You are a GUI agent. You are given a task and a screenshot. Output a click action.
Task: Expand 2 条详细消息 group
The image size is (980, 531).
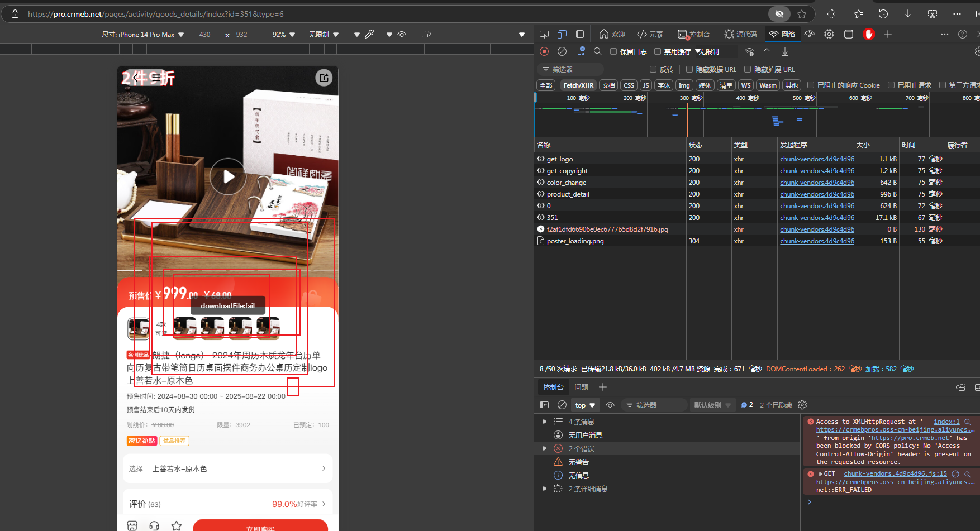tap(545, 489)
